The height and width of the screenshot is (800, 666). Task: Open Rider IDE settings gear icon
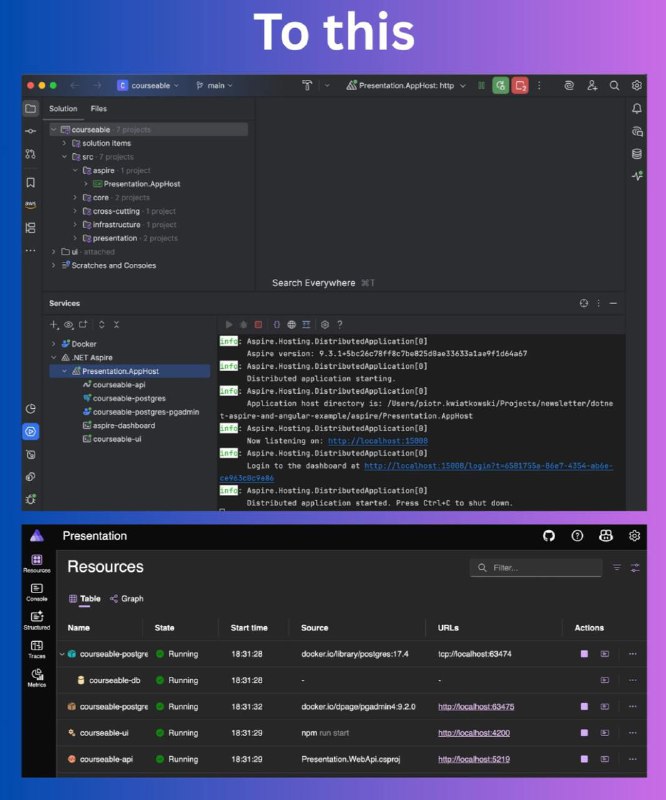click(636, 86)
